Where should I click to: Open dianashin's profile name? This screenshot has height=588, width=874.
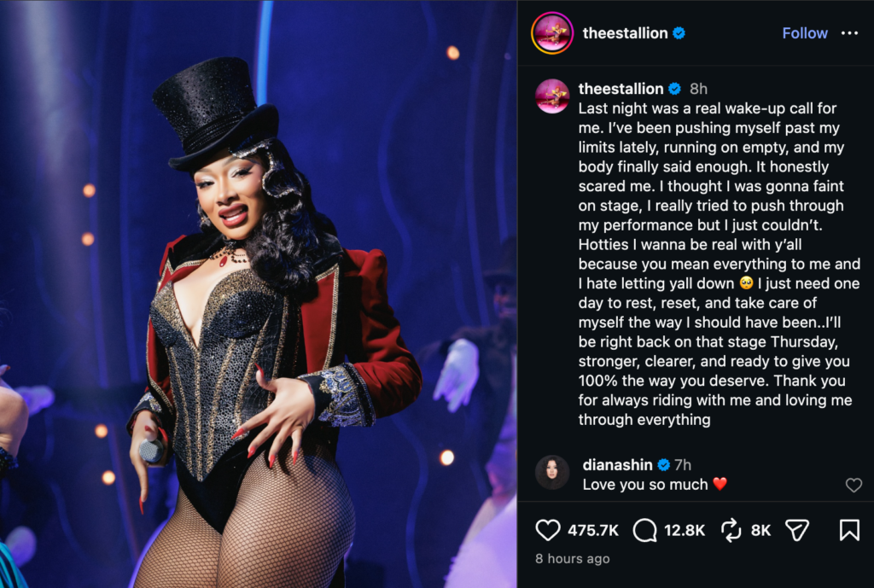click(617, 464)
